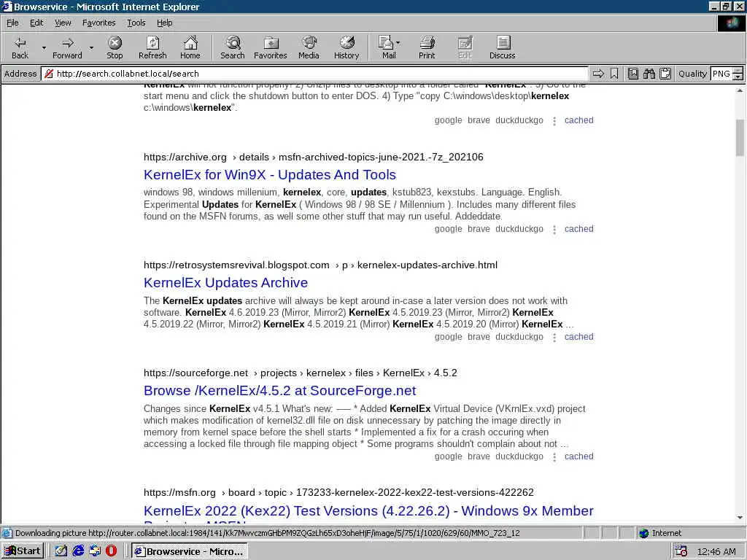Image resolution: width=747 pixels, height=560 pixels.
Task: Open the Discuss toolbar button
Action: point(502,47)
